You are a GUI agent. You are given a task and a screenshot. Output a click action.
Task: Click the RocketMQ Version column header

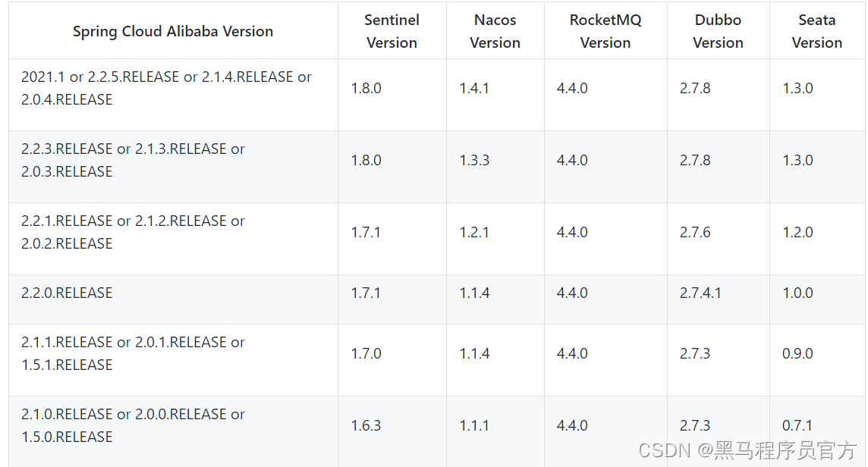click(x=605, y=32)
